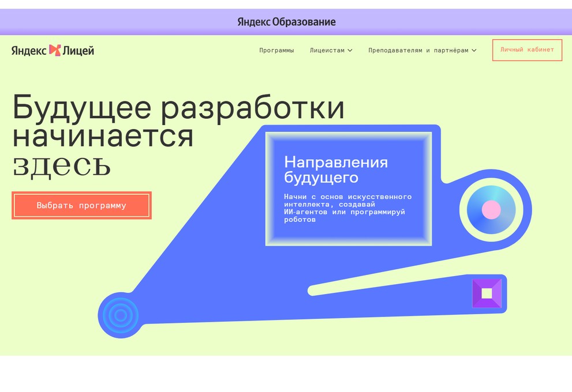Click the Выбрать программу button
The width and height of the screenshot is (572, 392).
pyautogui.click(x=81, y=205)
